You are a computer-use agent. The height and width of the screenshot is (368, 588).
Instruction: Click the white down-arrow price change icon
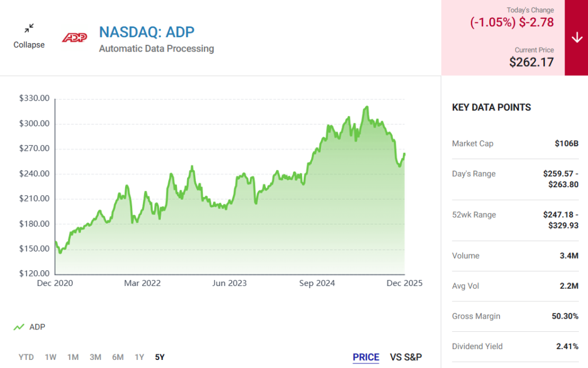tap(577, 37)
